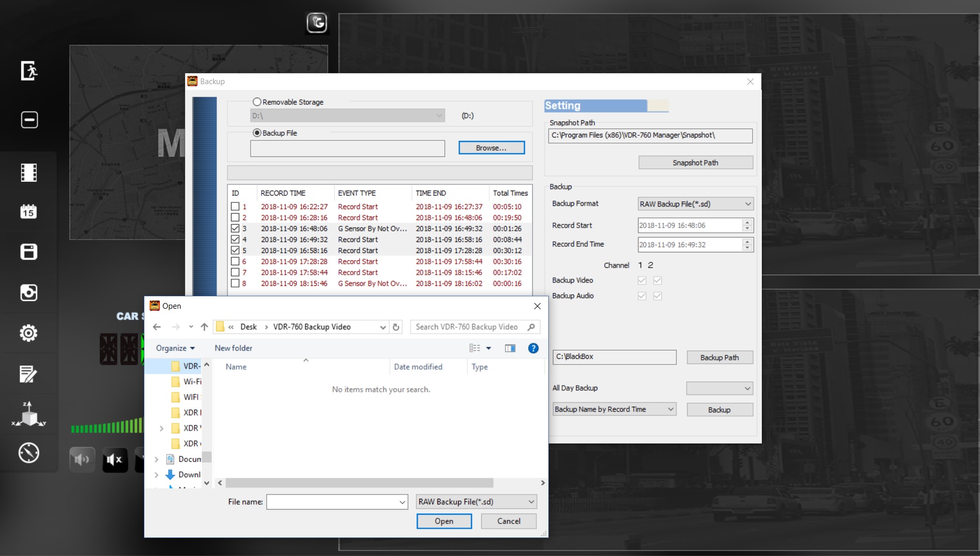Screen dimensions: 980x556
Task: Click the 3D axis G-sensor icon
Action: click(29, 414)
